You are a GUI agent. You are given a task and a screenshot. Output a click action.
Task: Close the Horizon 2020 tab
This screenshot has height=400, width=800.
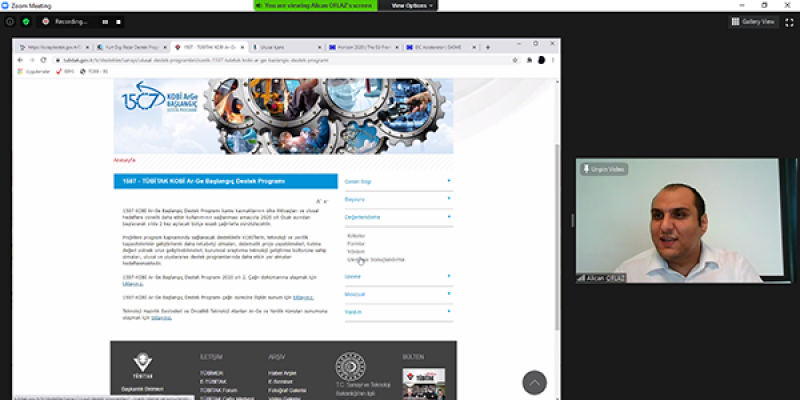click(396, 47)
